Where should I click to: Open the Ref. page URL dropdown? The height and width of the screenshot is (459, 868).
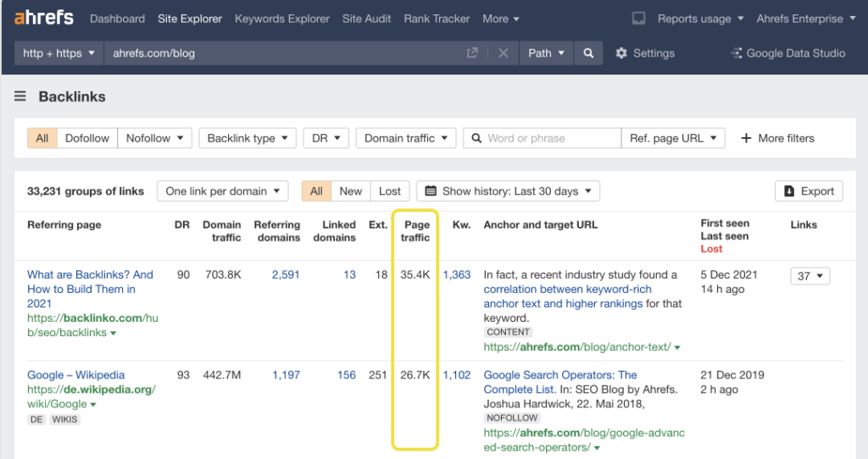click(x=673, y=138)
